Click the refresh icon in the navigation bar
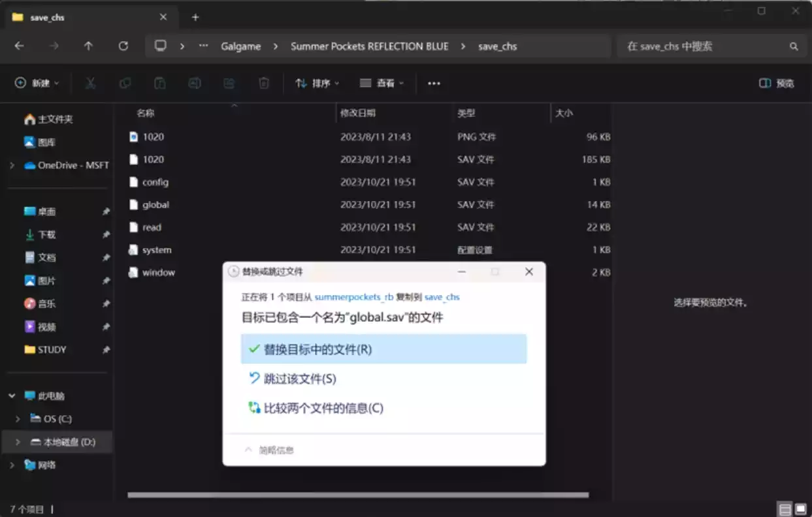Screen dimensions: 812x517 (123, 46)
